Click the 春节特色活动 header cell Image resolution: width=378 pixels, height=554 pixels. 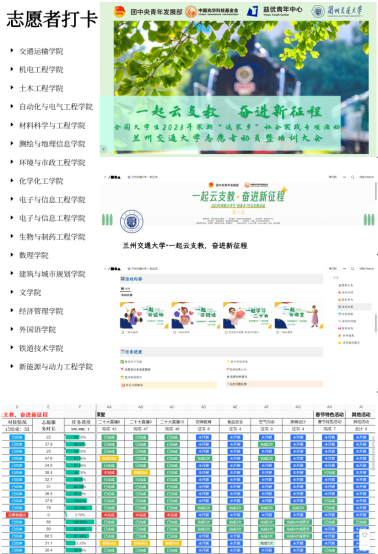329,414
